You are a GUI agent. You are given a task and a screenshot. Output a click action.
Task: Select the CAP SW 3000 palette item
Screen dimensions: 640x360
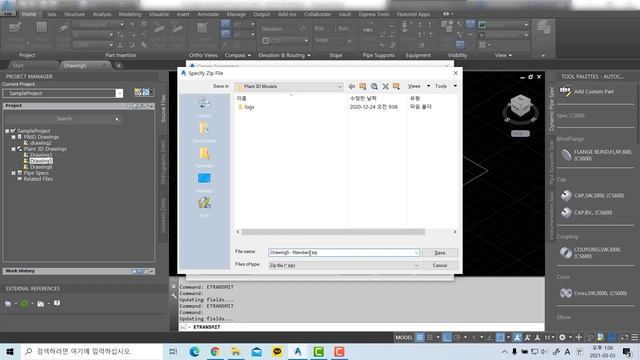592,196
